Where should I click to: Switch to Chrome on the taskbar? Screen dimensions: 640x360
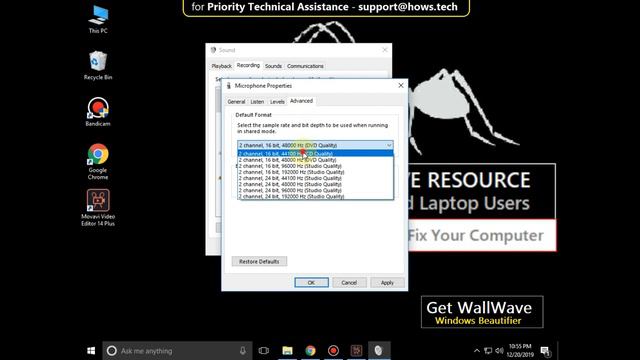310,351
